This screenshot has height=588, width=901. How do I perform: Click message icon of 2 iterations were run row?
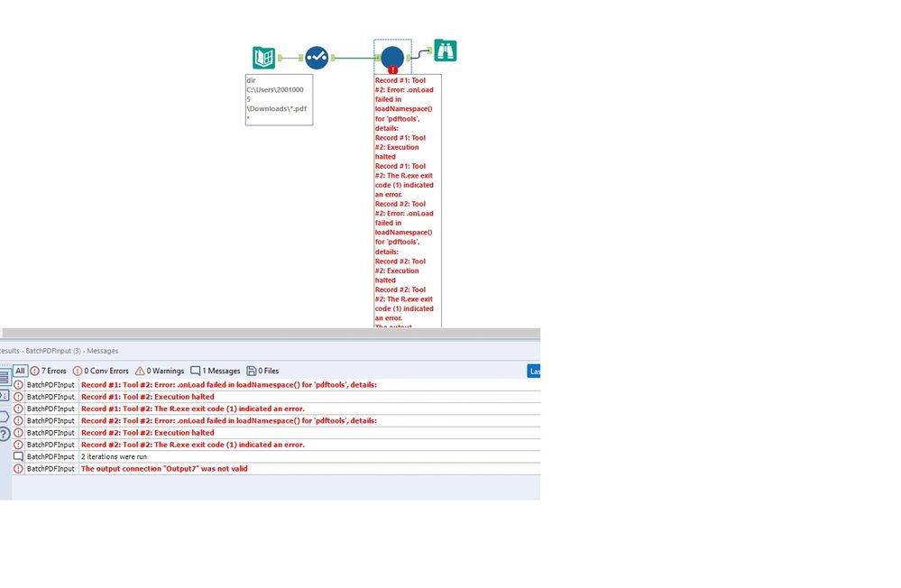18,456
